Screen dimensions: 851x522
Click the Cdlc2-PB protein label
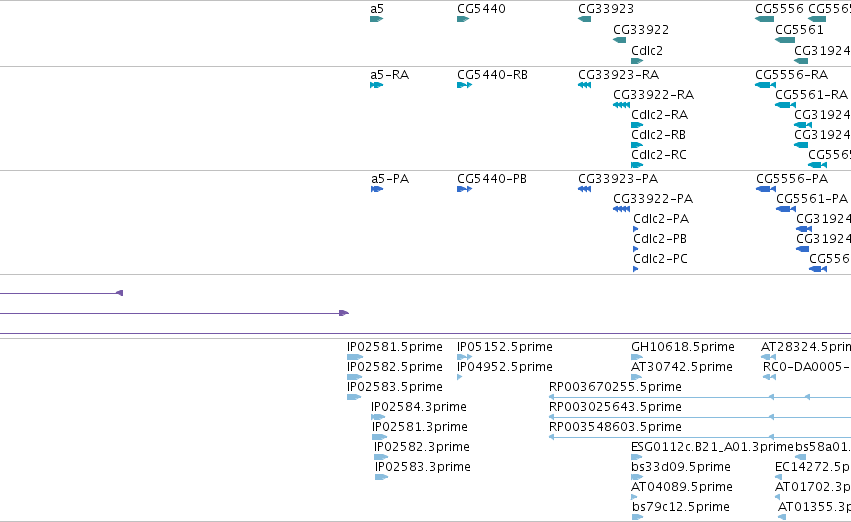tap(660, 239)
